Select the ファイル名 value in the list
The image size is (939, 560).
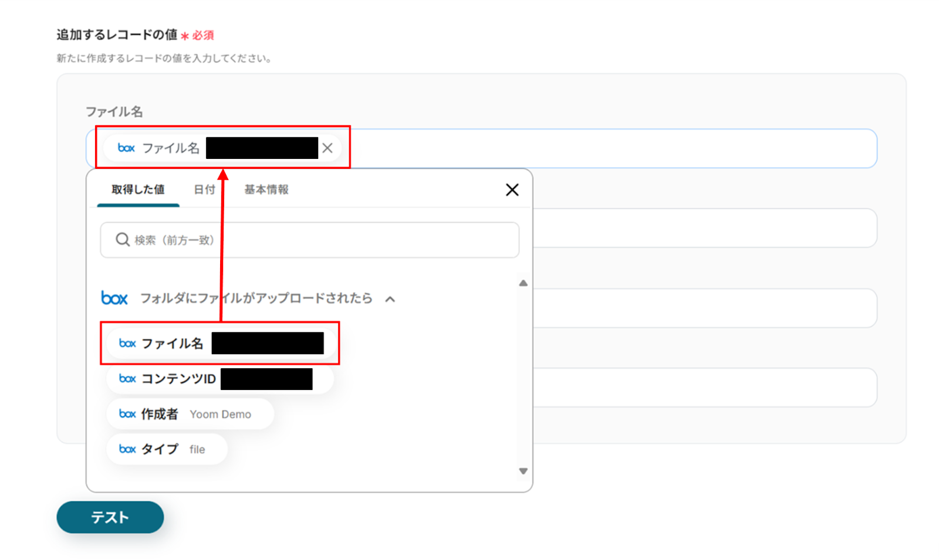[221, 344]
